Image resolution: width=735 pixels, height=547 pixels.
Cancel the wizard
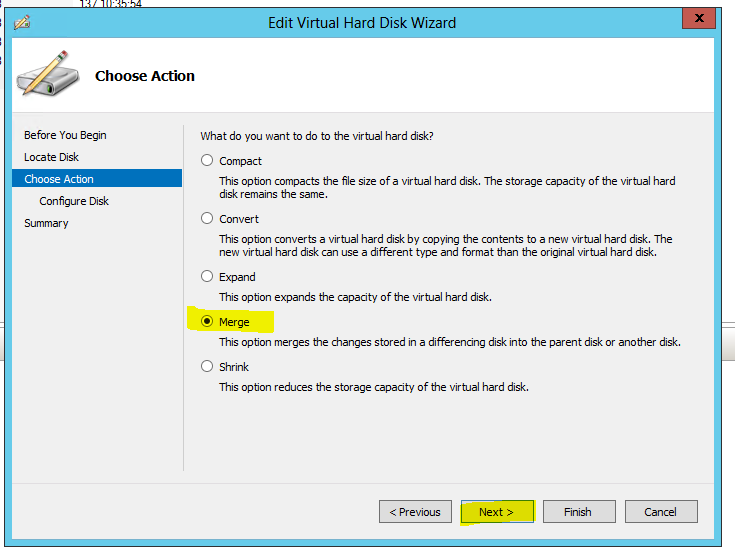(x=660, y=512)
